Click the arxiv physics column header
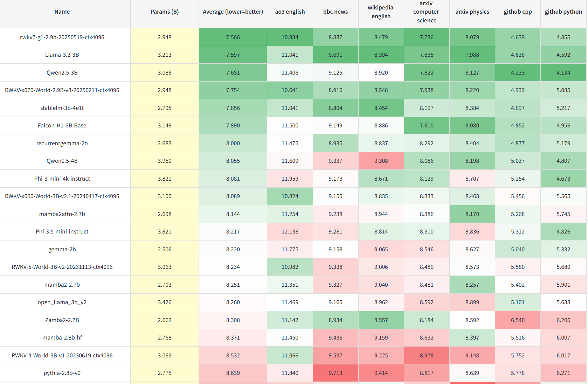588x384 pixels. pyautogui.click(x=472, y=12)
